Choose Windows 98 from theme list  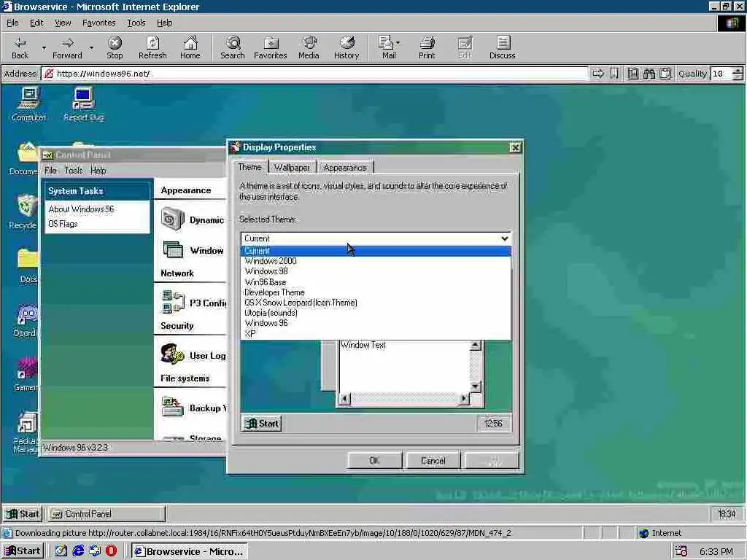click(376, 271)
